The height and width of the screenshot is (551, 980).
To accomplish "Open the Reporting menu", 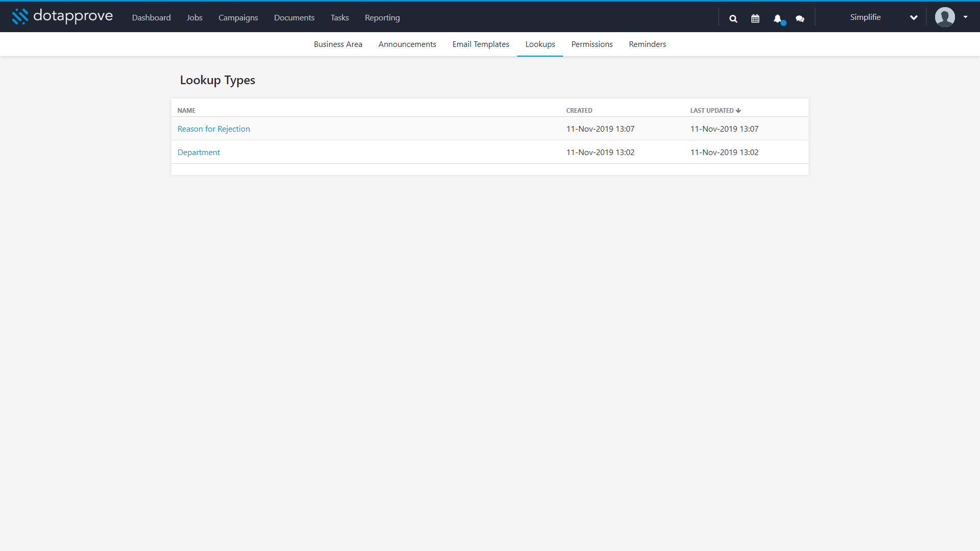I will coord(382,17).
